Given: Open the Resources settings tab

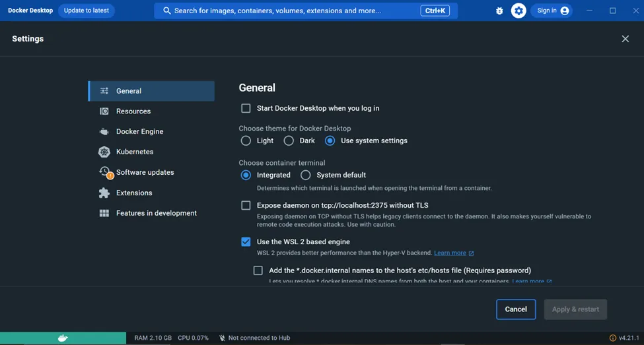Looking at the screenshot, I should 151,111.
